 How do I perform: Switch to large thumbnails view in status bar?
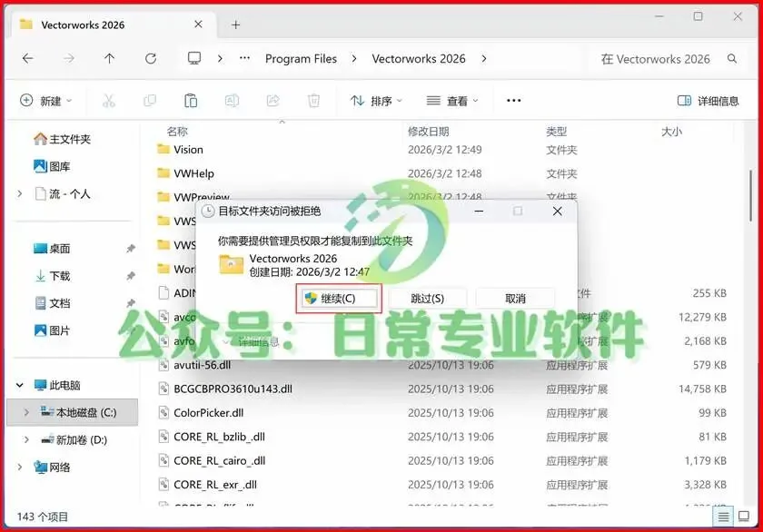click(x=744, y=517)
